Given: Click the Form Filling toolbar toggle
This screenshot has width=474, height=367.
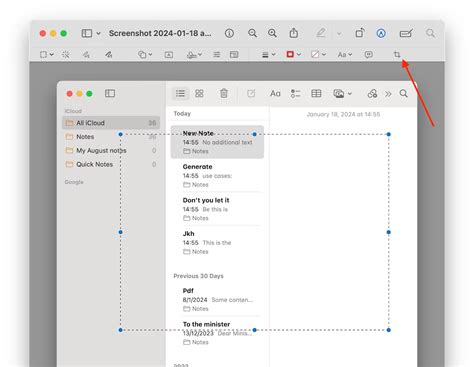Looking at the screenshot, I should coord(406,33).
